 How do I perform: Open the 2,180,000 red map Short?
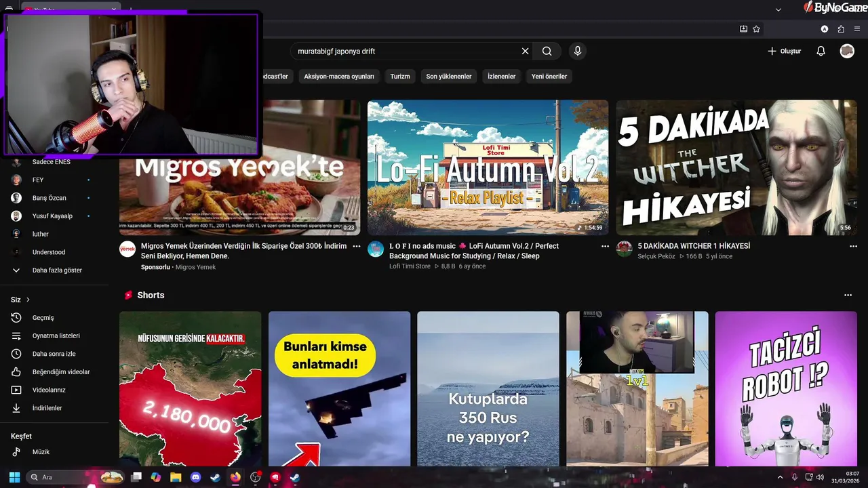[190, 389]
